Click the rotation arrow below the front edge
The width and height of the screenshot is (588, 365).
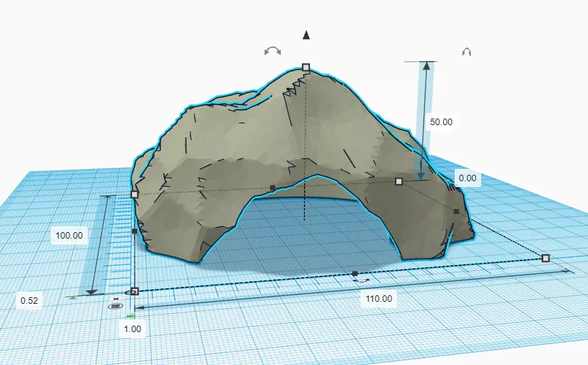[361, 280]
